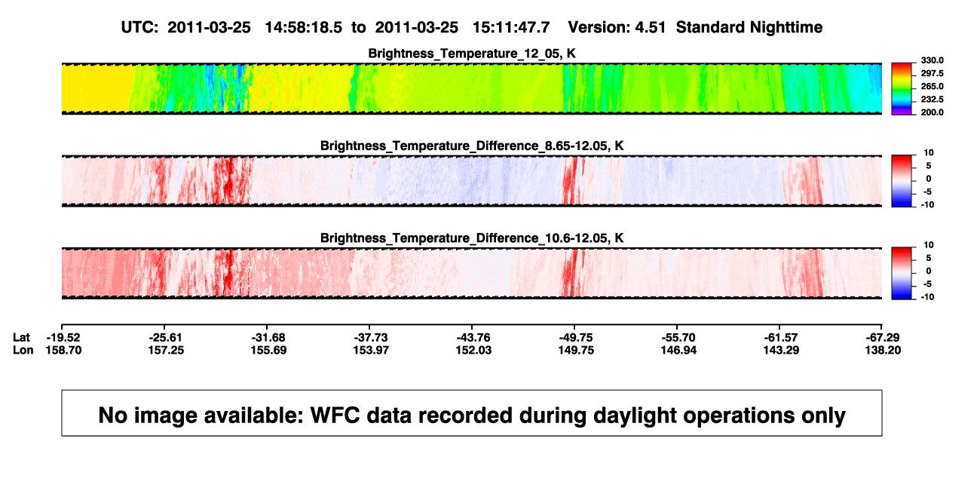Click the Standard Nighttime label
Image resolution: width=980 pixels, height=503 pixels.
pos(749,28)
